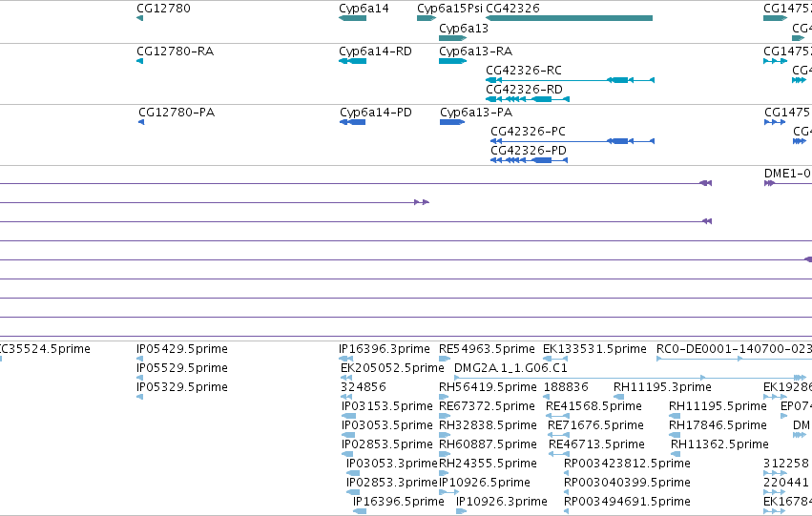The width and height of the screenshot is (812, 516).
Task: Open the CG12780-RA transcript label
Action: point(175,52)
